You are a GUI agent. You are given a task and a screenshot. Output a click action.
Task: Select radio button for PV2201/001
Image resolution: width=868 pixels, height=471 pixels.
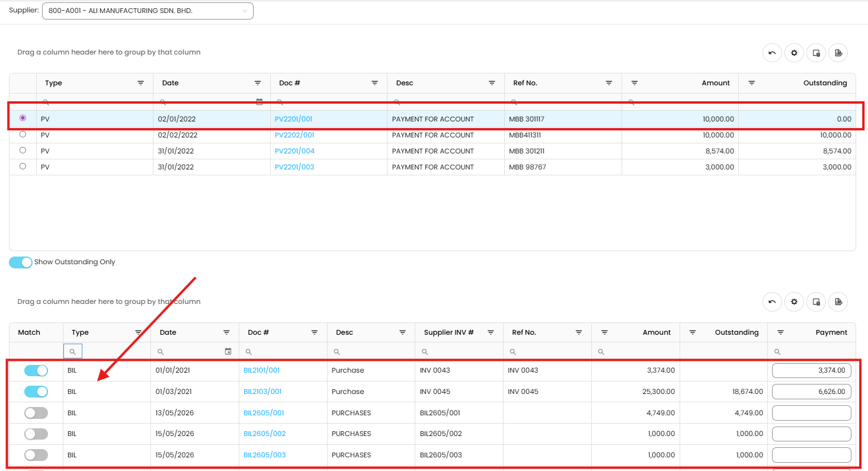click(x=23, y=118)
